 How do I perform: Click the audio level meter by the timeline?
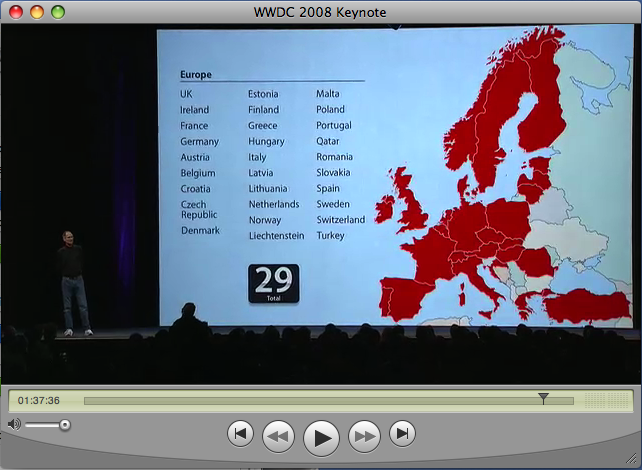607,400
